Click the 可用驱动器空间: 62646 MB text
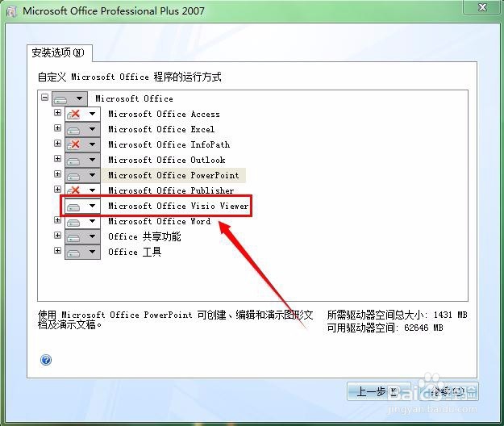This screenshot has width=504, height=426. tap(385, 328)
